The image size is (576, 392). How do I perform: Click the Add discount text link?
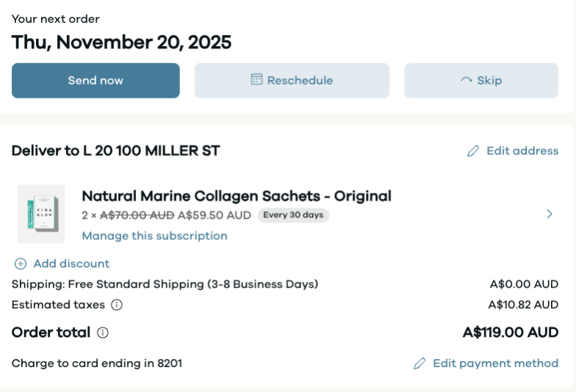[71, 264]
